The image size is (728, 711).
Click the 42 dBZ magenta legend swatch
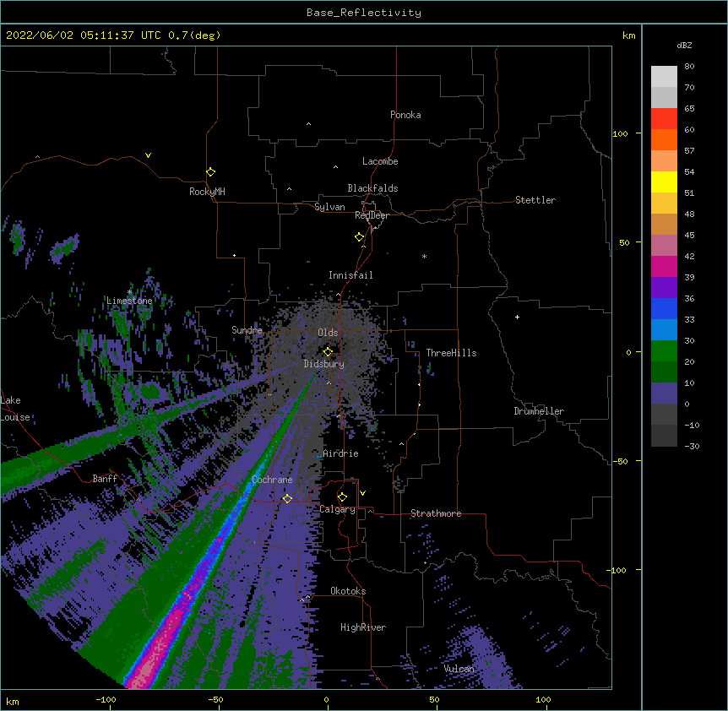coord(664,266)
